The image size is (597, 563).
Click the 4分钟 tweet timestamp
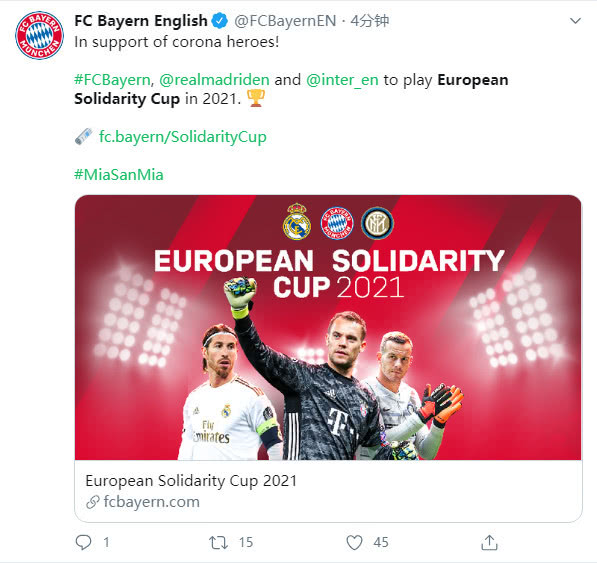click(x=370, y=21)
